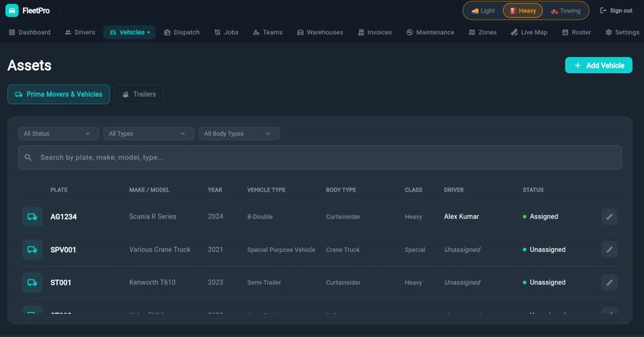
Task: Click Scania R Series cell
Action: 153,216
